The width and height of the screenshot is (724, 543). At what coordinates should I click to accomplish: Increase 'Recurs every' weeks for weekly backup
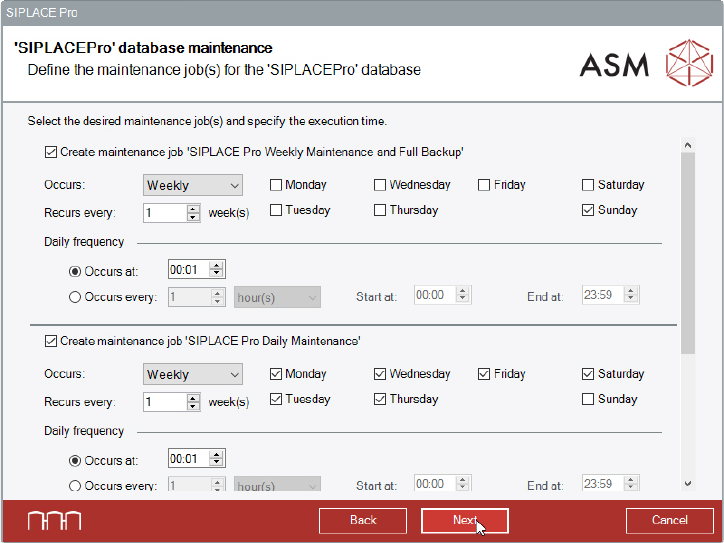click(x=193, y=208)
